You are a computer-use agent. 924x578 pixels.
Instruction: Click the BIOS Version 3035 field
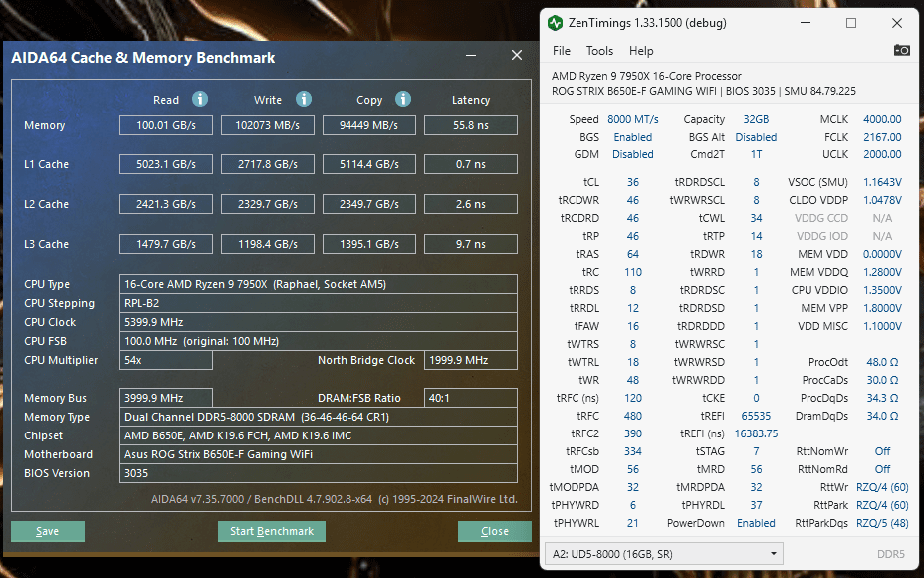pos(319,473)
